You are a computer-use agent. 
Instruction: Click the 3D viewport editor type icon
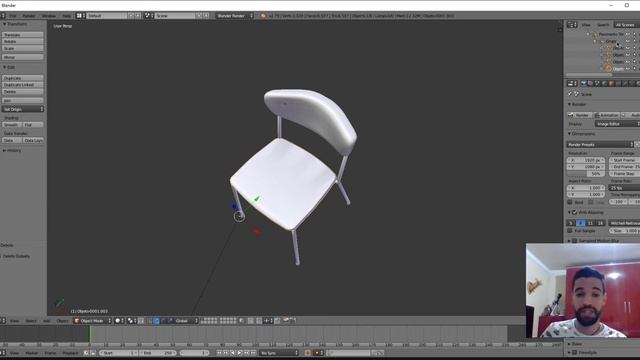[x=3, y=321]
